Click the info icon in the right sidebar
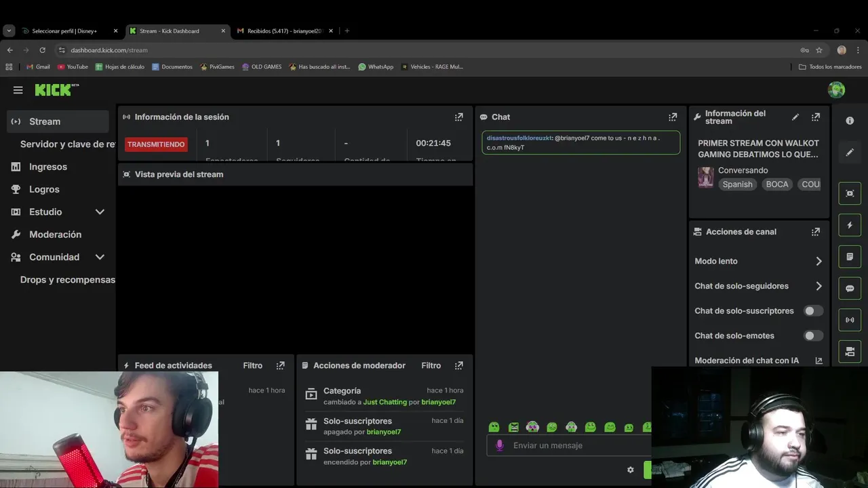The width and height of the screenshot is (868, 488). 850,121
